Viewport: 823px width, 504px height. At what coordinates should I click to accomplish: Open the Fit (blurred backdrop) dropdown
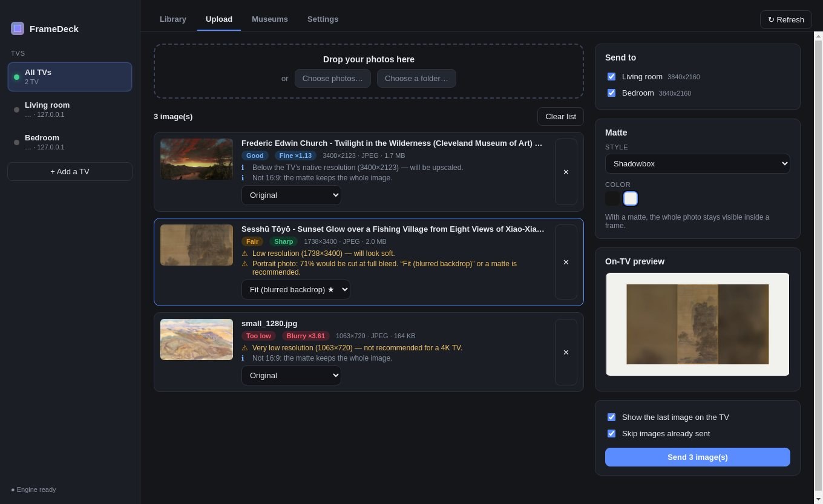click(x=296, y=289)
